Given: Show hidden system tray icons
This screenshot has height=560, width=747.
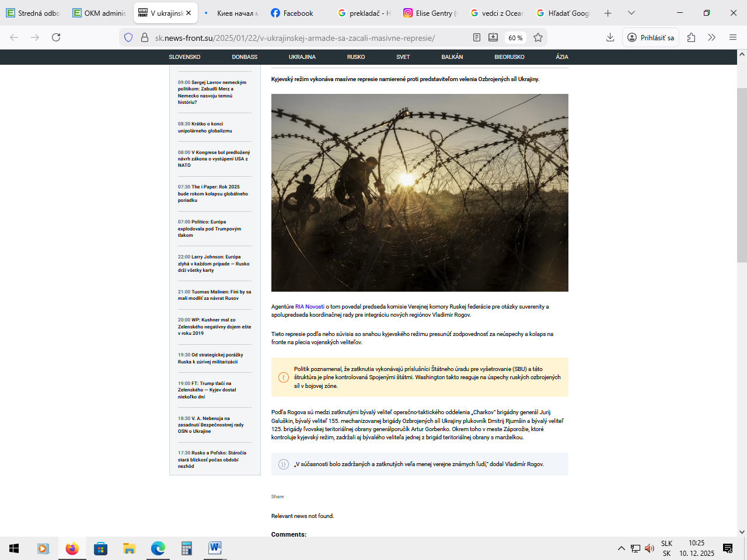Looking at the screenshot, I should (x=621, y=548).
